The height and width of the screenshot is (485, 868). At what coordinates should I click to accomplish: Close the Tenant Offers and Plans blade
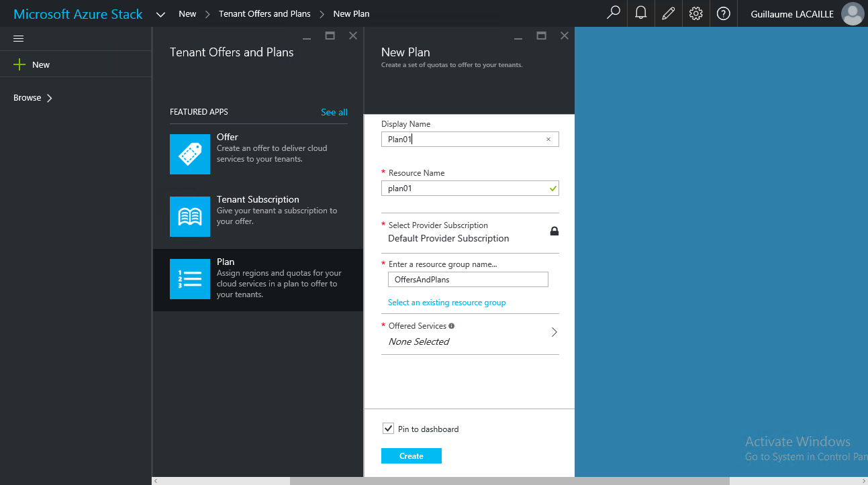click(353, 36)
